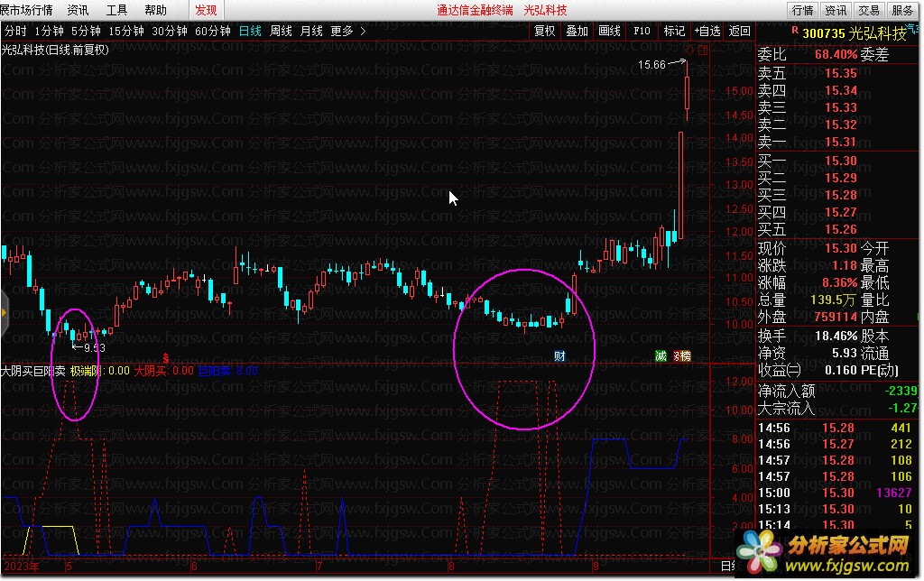
Task: Click the 大阴买 indicator value label
Action: 164,371
